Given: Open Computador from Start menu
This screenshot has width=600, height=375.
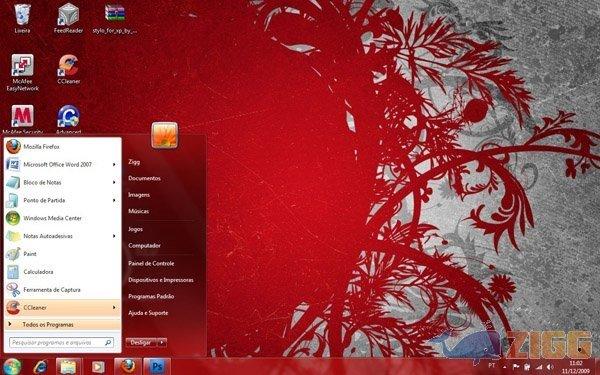Looking at the screenshot, I should point(144,246).
